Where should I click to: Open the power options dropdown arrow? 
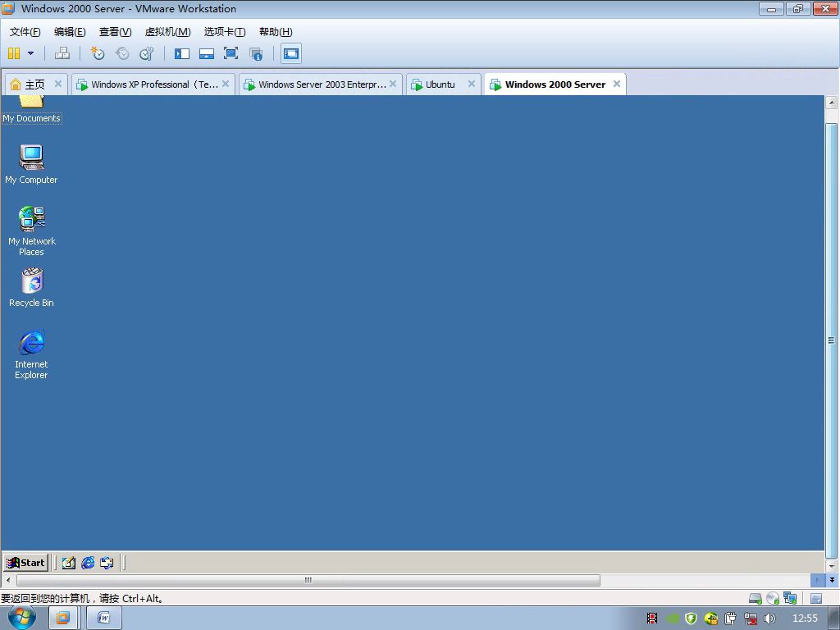30,53
